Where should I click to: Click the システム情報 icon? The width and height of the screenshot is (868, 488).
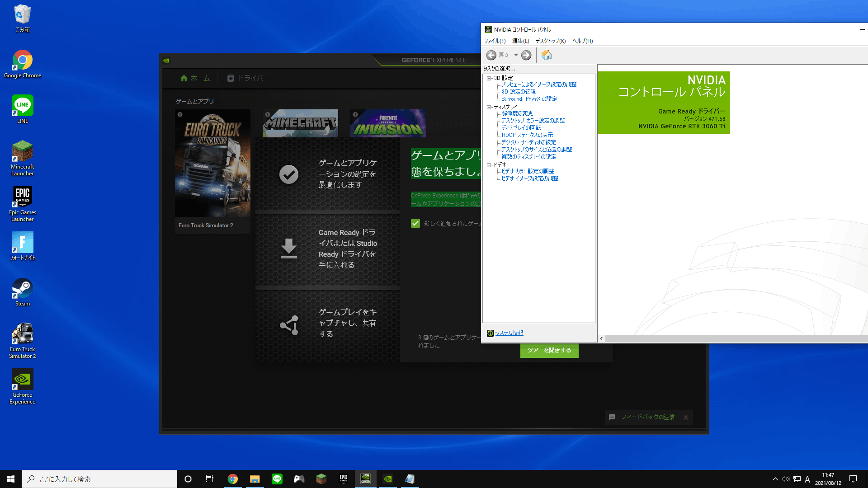pyautogui.click(x=490, y=333)
